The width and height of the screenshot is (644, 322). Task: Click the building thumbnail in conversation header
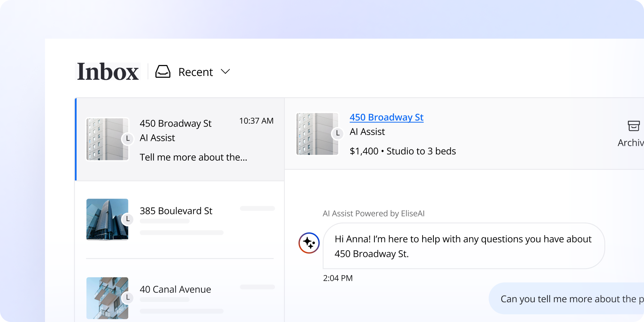(x=317, y=134)
